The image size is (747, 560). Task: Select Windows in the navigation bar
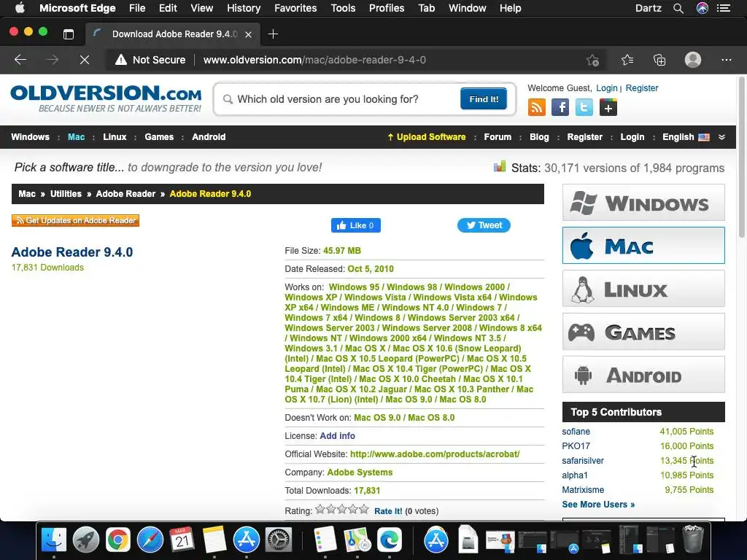30,136
